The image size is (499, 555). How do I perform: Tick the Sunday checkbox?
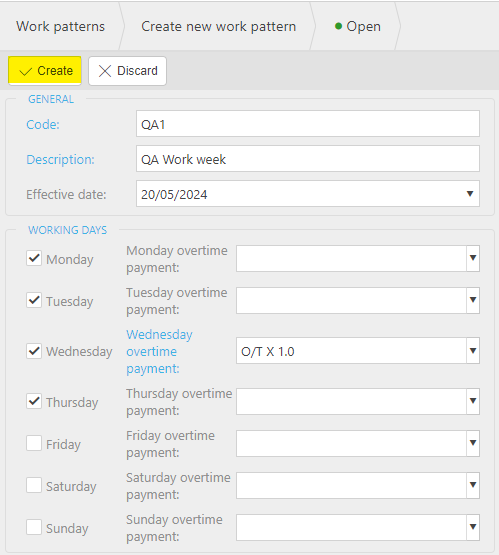[34, 527]
